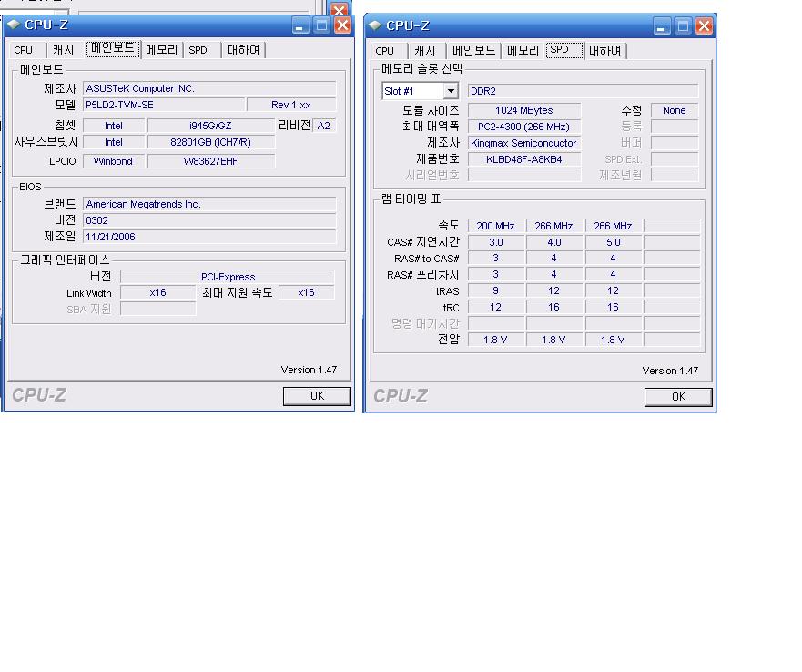Click CPU-Z title bar icon in right window
This screenshot has height=672, width=802.
coord(375,25)
